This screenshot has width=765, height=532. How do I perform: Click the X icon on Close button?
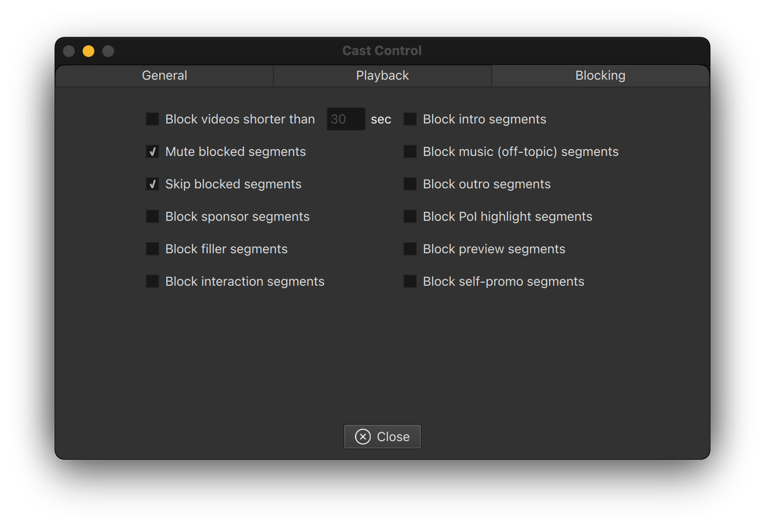(363, 437)
